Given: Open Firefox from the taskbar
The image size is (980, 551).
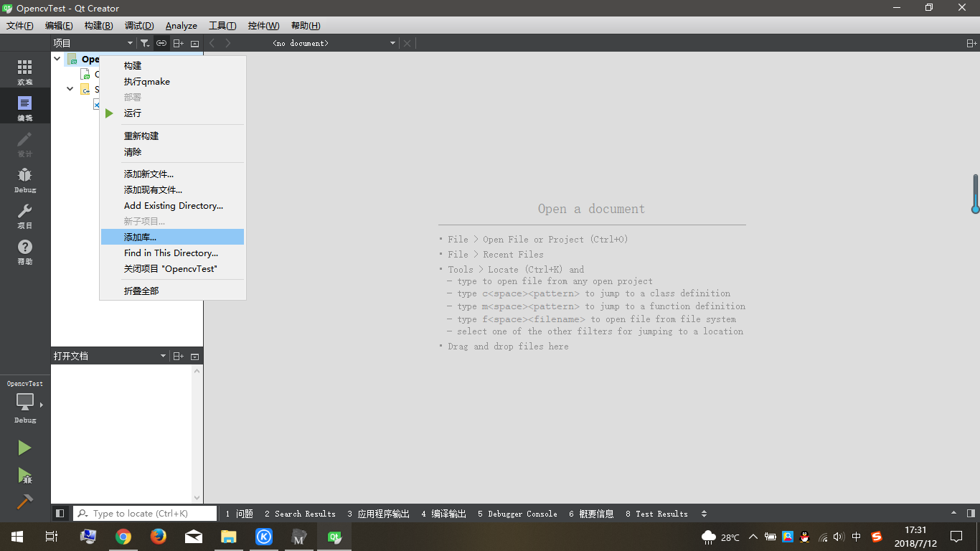Looking at the screenshot, I should (159, 537).
